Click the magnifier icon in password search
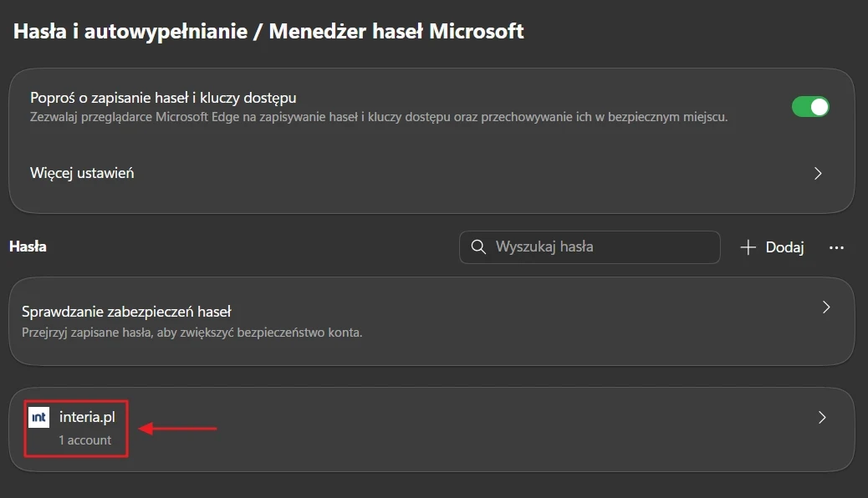This screenshot has width=868, height=498. pos(478,246)
